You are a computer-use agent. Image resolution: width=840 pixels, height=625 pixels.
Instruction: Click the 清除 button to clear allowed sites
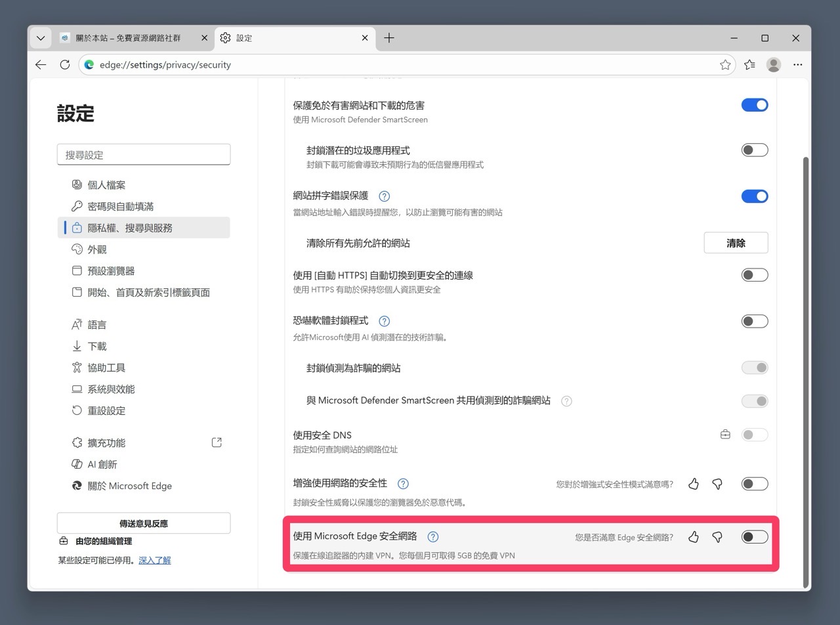[x=736, y=242]
